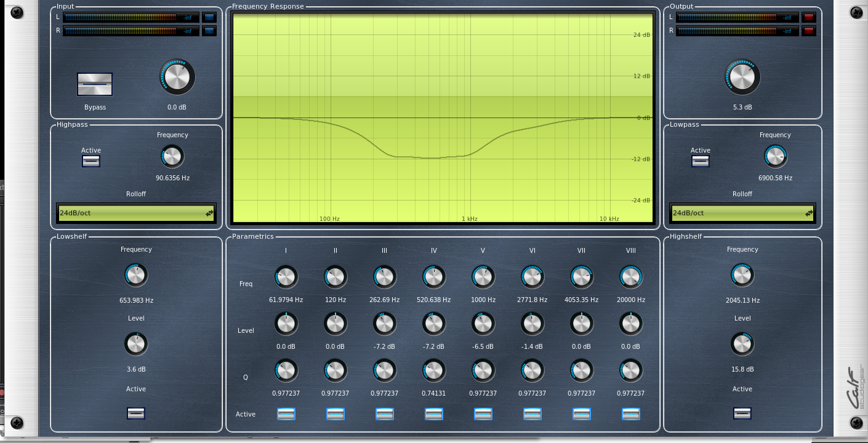Click the Highshelf Frequency knob
The image size is (868, 443).
742,275
